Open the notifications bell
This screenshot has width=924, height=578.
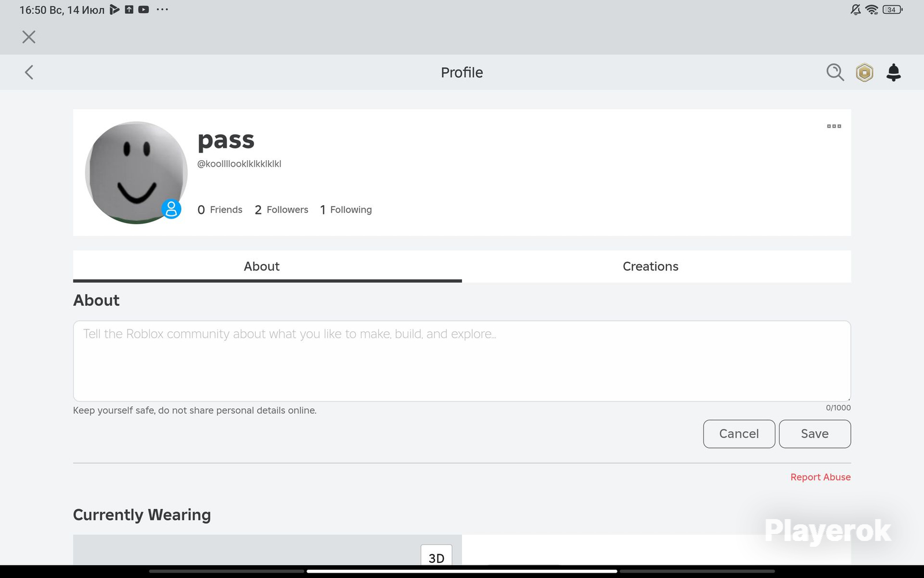pos(893,72)
